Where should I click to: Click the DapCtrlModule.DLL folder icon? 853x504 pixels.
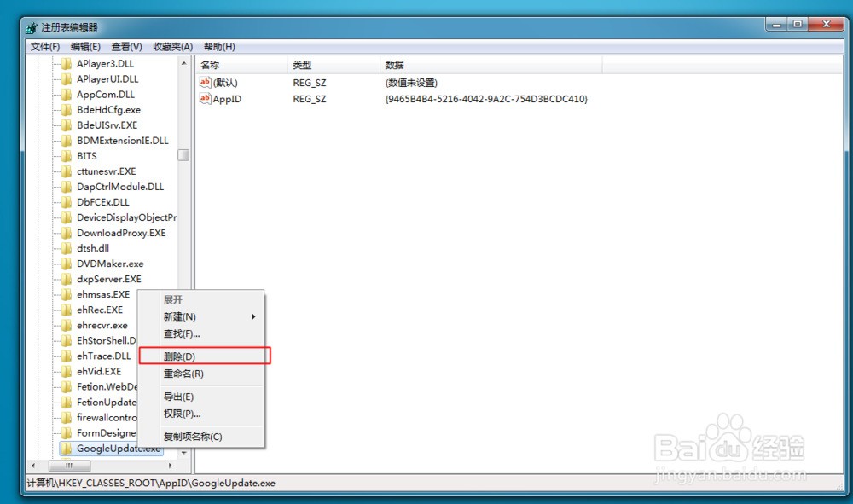pos(67,187)
